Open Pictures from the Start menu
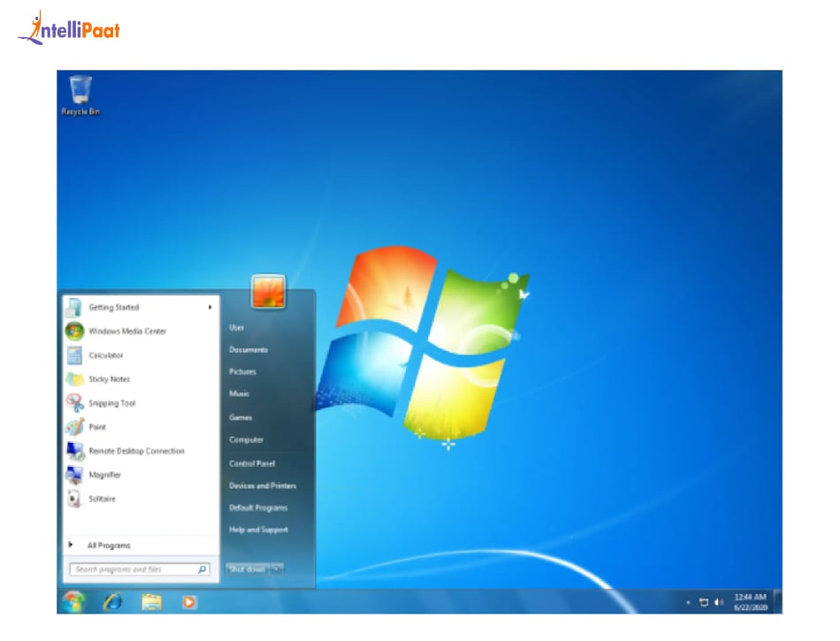This screenshot has height=641, width=840. 242,371
